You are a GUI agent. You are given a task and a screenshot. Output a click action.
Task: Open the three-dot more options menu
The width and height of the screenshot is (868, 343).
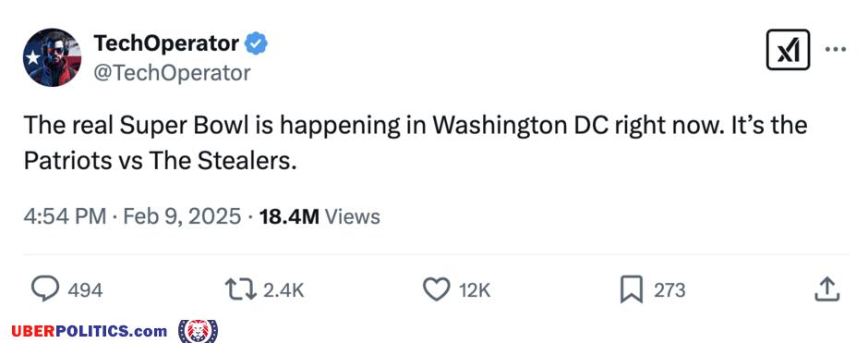(x=836, y=49)
